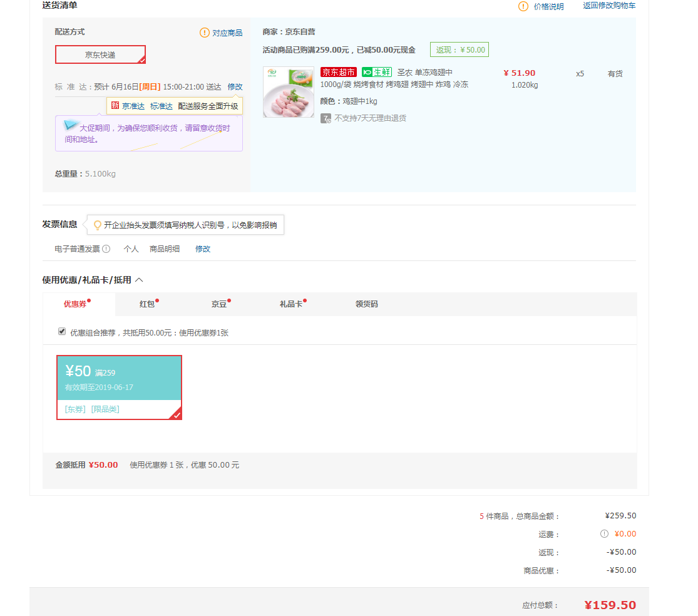Select the ¥50 满259 coupon card
The width and height of the screenshot is (698, 616).
[119, 388]
